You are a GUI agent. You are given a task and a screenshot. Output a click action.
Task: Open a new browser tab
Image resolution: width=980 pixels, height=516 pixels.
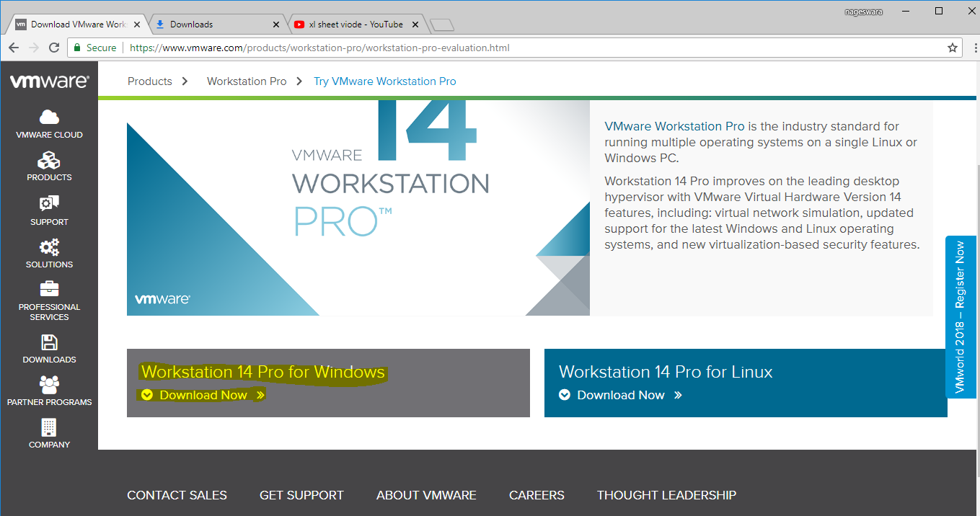click(441, 25)
